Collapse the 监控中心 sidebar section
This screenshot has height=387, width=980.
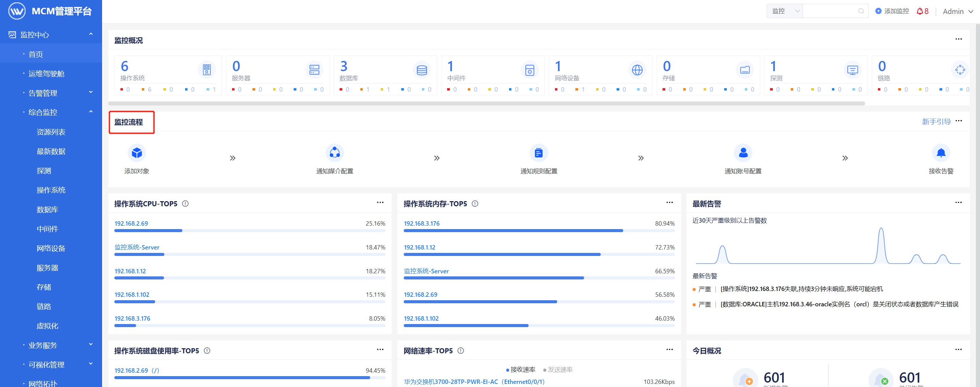pos(51,34)
